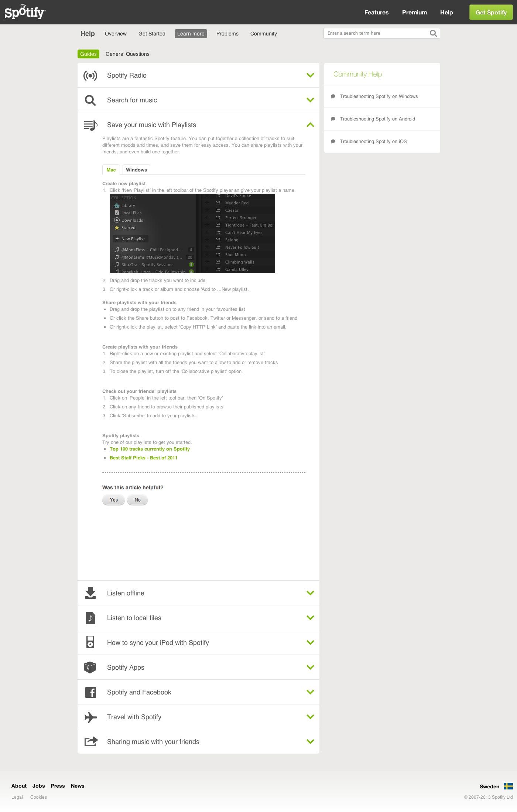Select the Guides sub-tab
Screen dimensions: 517x812
tap(88, 54)
